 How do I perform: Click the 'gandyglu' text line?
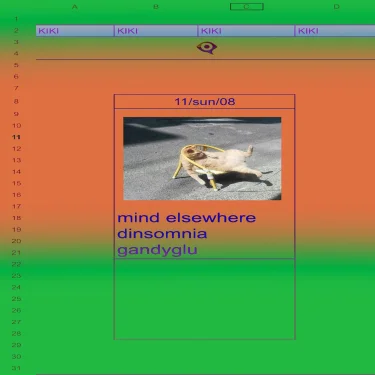(x=157, y=250)
